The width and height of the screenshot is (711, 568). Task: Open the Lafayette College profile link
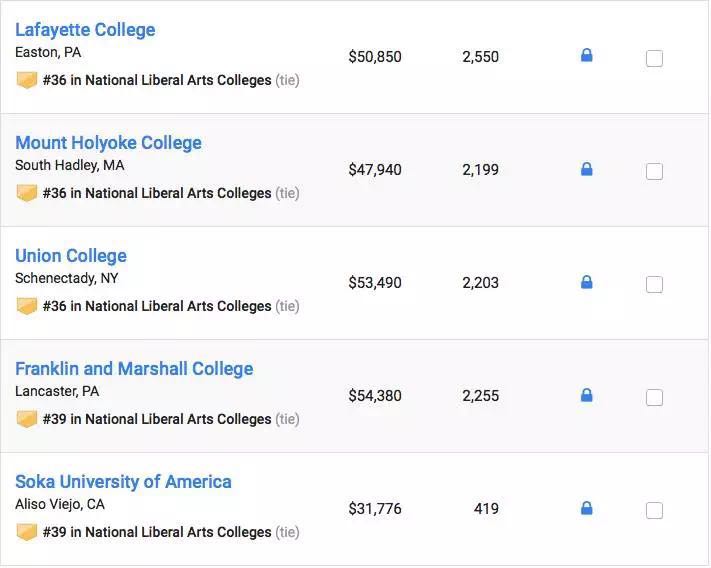(x=85, y=30)
